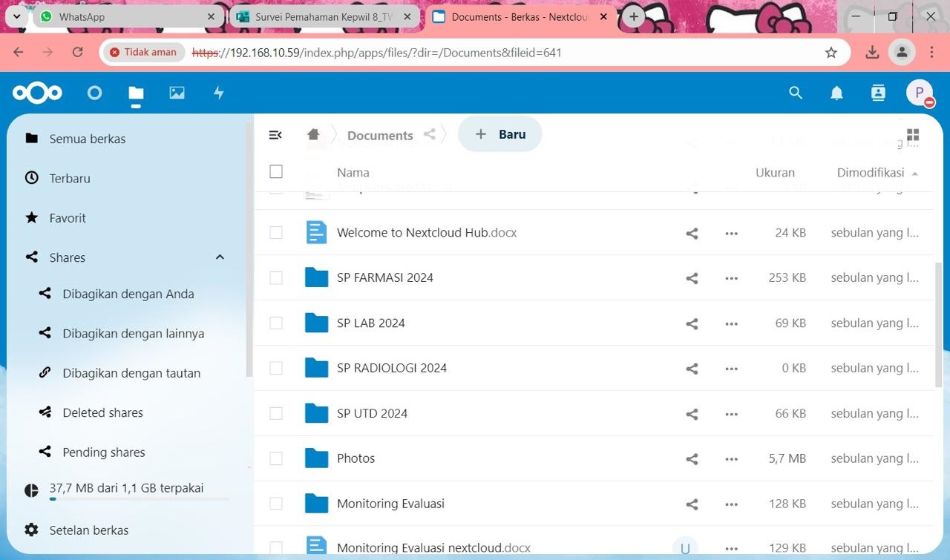Viewport: 950px width, 560px height.
Task: Open Setelan berkas settings
Action: (x=88, y=530)
